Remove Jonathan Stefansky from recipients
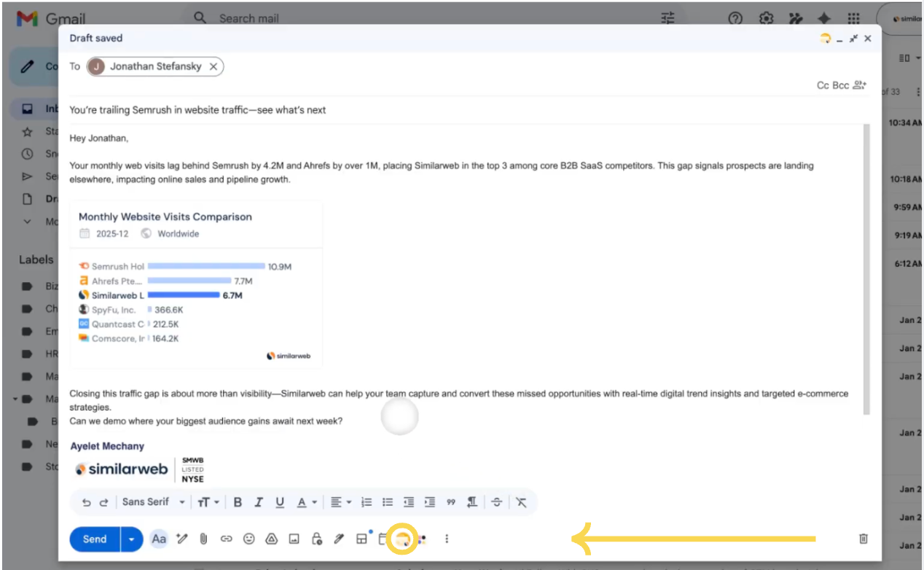Image resolution: width=924 pixels, height=570 pixels. pyautogui.click(x=214, y=66)
